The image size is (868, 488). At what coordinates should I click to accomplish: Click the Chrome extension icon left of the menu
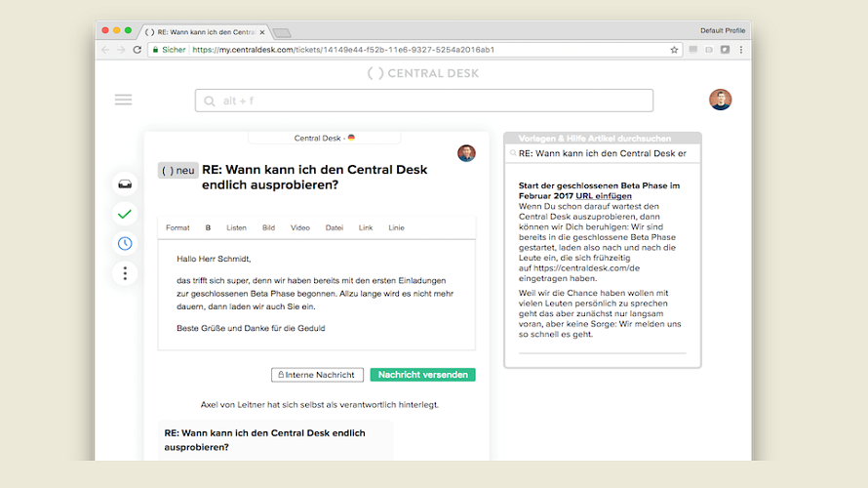click(725, 50)
